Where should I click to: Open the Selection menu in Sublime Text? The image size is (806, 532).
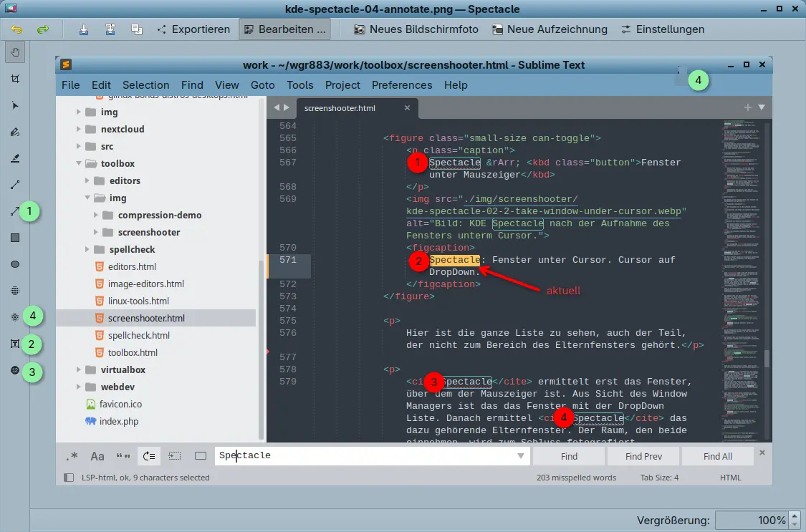point(145,84)
